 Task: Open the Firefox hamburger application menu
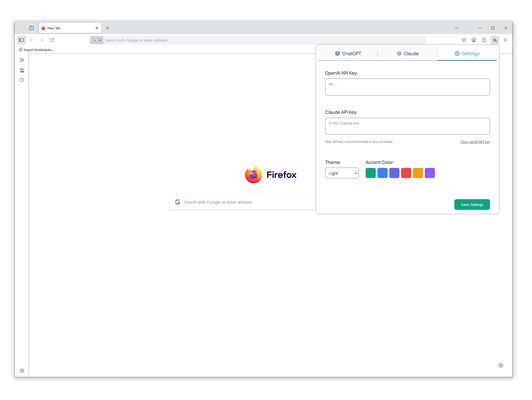coord(506,40)
